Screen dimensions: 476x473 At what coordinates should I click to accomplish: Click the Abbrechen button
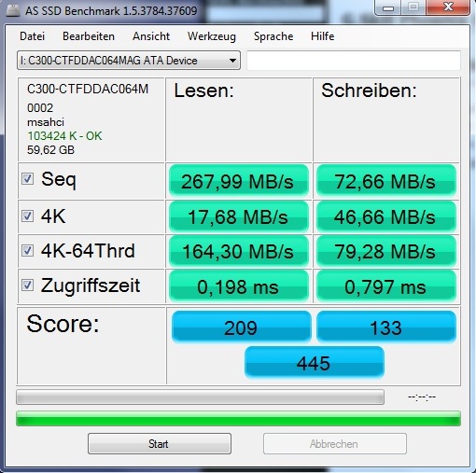point(335,443)
